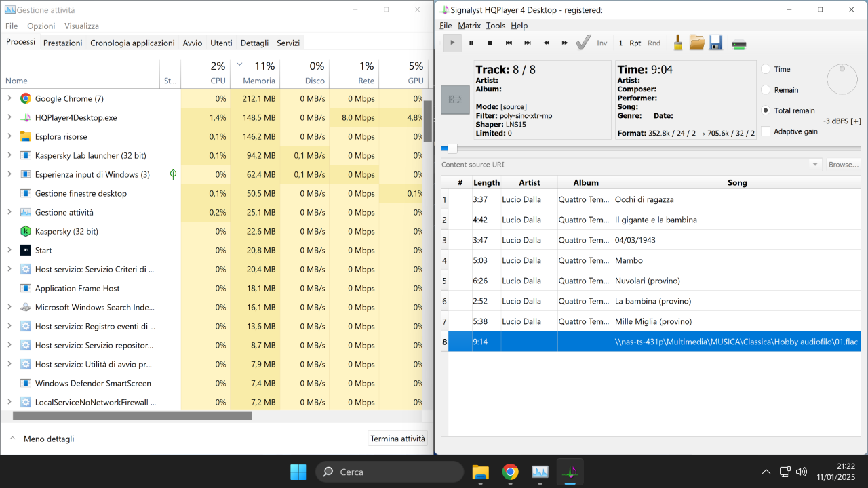
Task: Click the checkmark icon in the HQPlayer toolbar
Action: point(583,43)
